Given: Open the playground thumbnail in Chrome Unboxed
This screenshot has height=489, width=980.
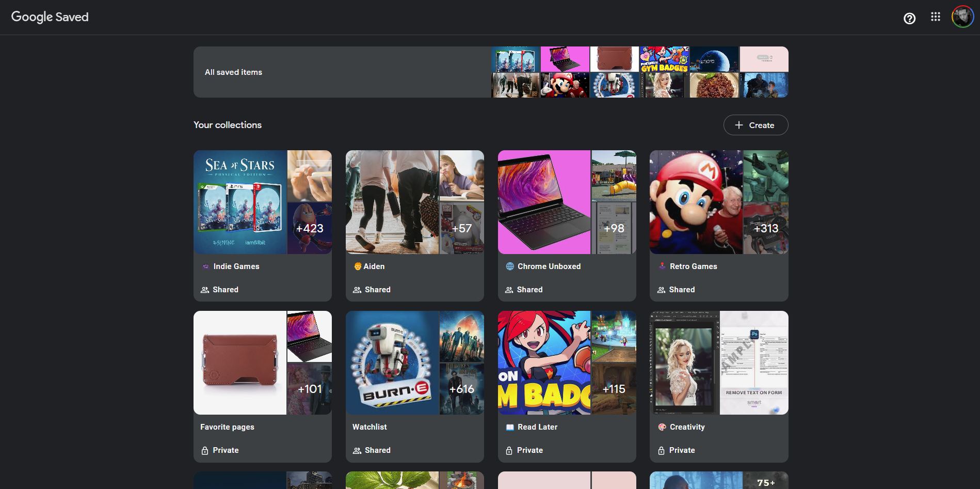Looking at the screenshot, I should (x=614, y=176).
